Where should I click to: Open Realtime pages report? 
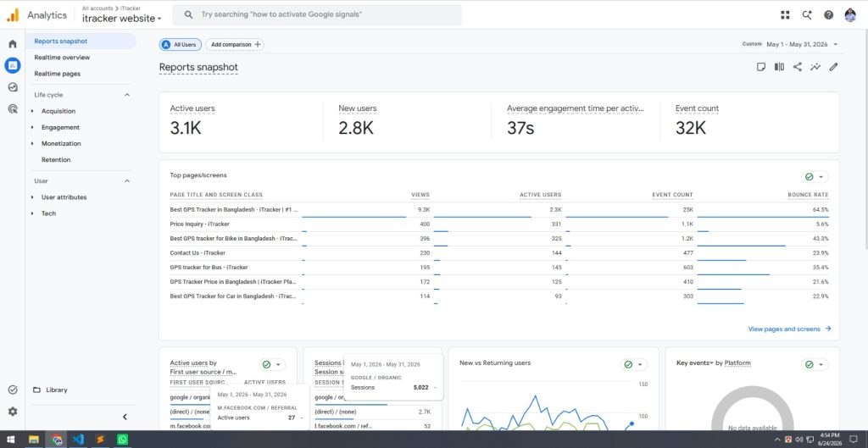point(57,74)
